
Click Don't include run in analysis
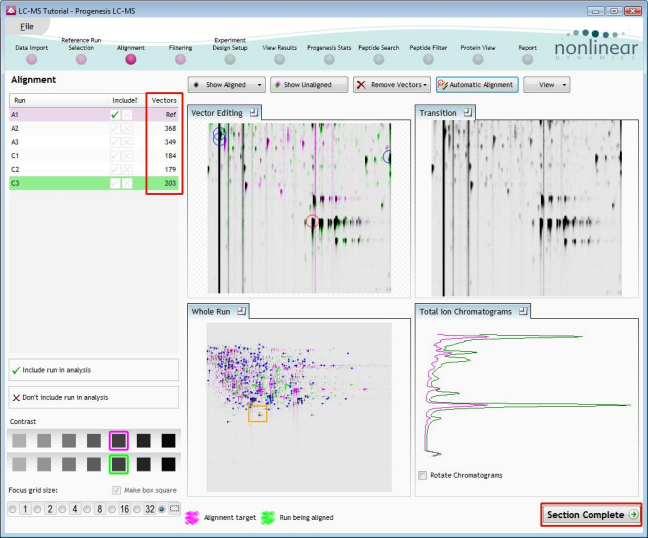pyautogui.click(x=94, y=398)
